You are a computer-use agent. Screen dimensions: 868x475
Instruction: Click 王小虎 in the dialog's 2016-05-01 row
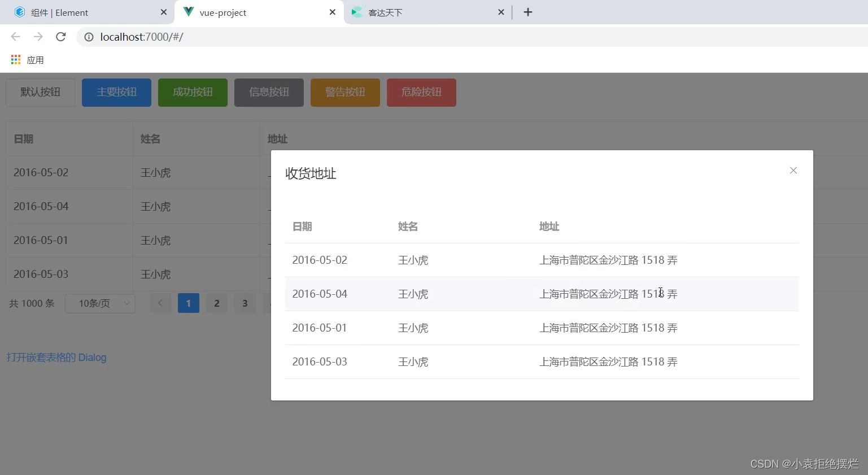pyautogui.click(x=413, y=328)
